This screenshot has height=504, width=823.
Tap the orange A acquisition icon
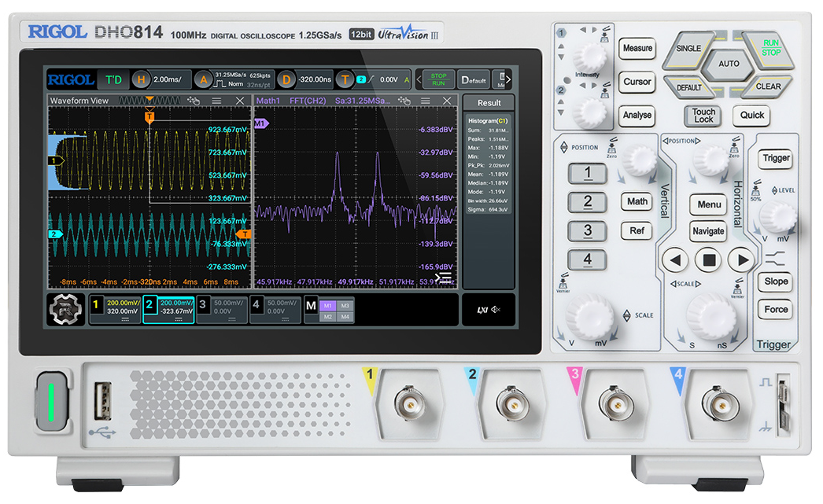203,79
